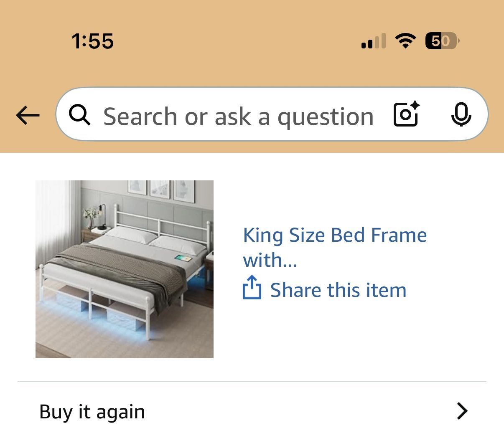Click the magnifying glass search icon
The height and width of the screenshot is (433, 504).
tap(80, 116)
